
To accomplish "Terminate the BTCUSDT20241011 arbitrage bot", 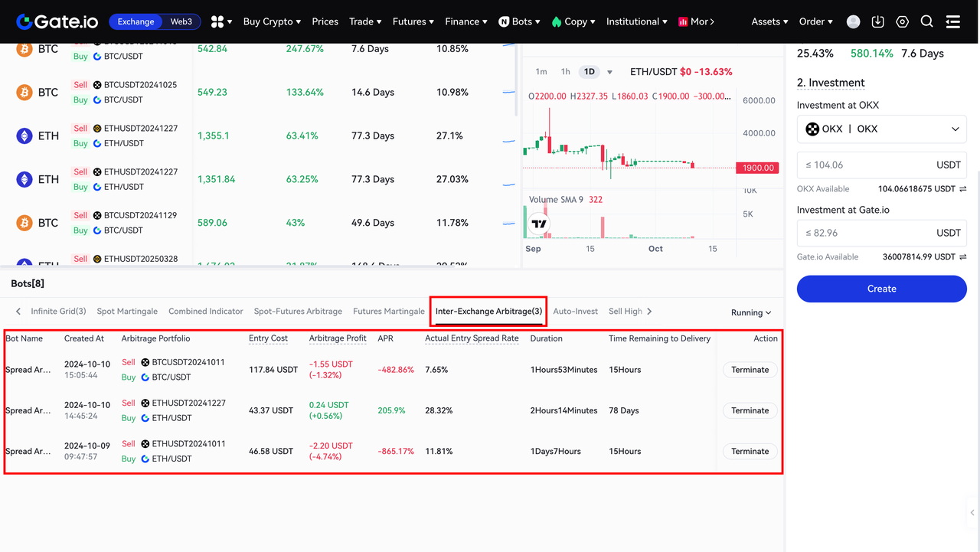I will coord(750,370).
